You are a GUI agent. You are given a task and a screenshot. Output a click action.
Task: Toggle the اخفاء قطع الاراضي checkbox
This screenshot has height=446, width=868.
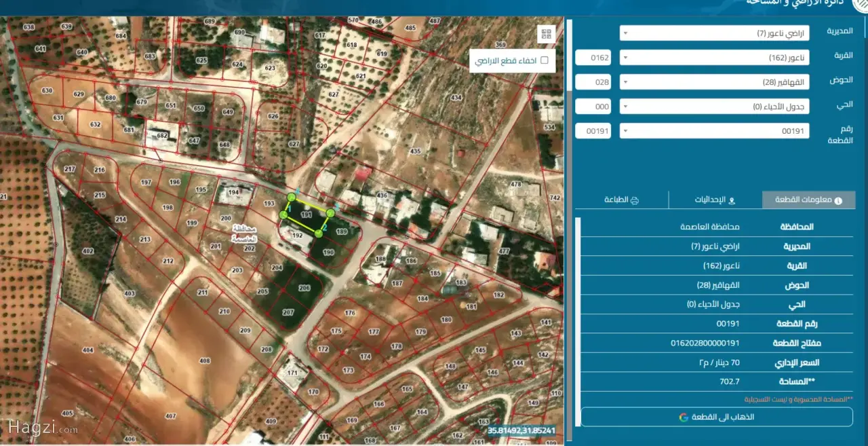coord(544,60)
